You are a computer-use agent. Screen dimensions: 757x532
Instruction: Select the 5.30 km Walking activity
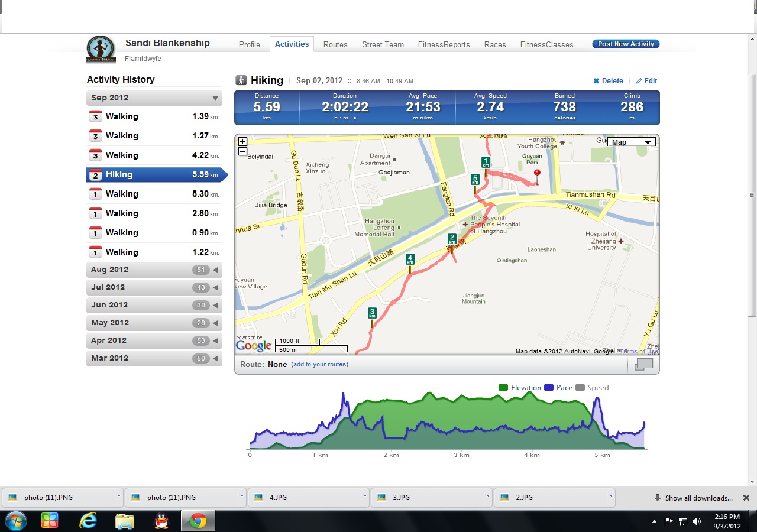tap(154, 194)
